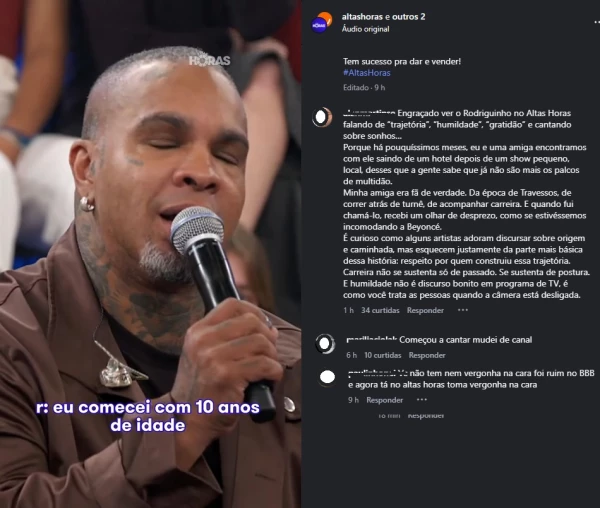View the 10 curtidas list
600x508 pixels.
(383, 355)
